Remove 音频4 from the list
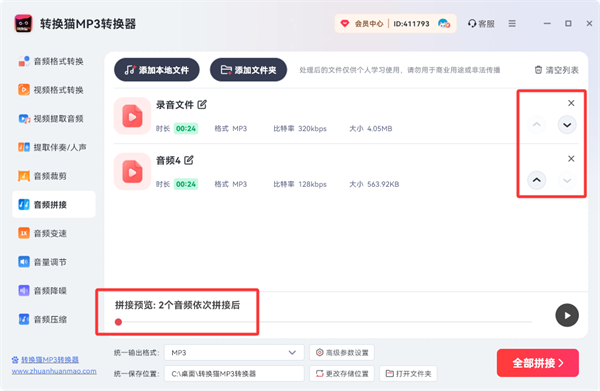The image size is (600, 391). (571, 158)
